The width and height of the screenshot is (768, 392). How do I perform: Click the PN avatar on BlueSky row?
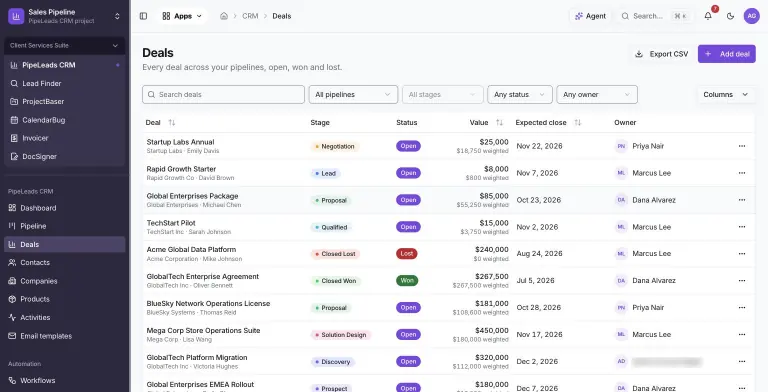pos(621,308)
